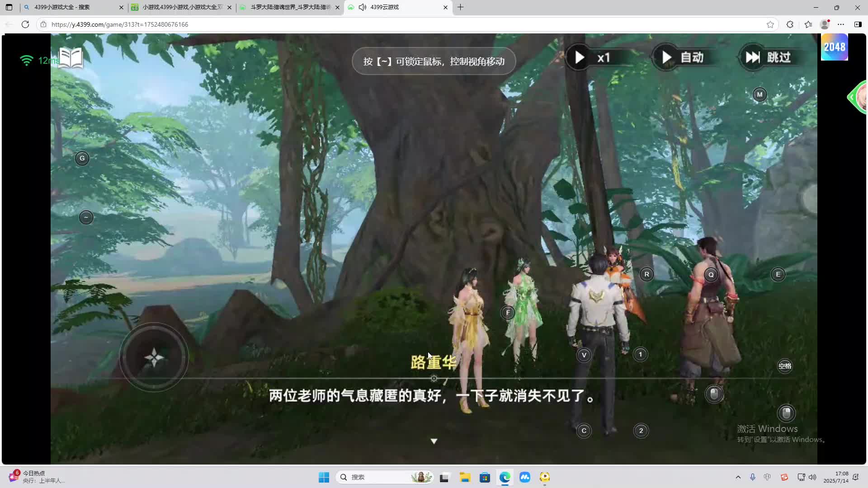
Task: Adjust the system volume control in taskbar
Action: click(x=812, y=477)
